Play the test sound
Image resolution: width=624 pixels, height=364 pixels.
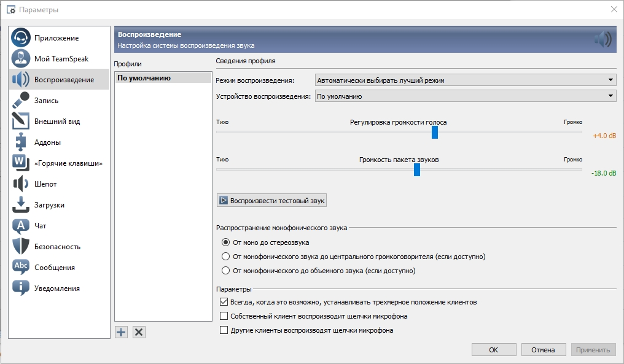tap(272, 201)
